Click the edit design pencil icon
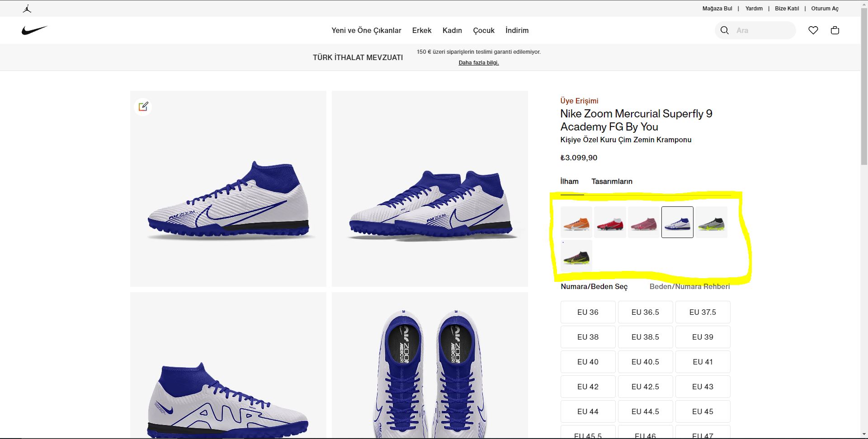This screenshot has width=868, height=439. point(143,107)
